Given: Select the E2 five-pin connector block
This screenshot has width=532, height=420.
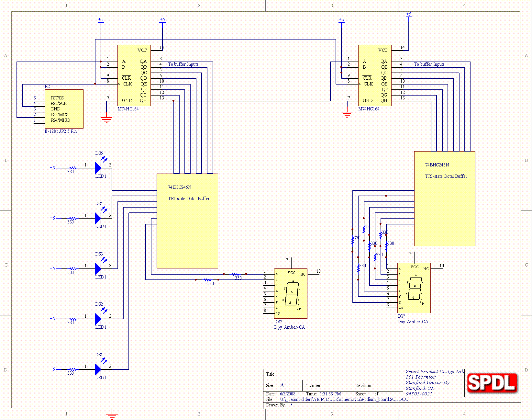Looking at the screenshot, I should (64, 109).
